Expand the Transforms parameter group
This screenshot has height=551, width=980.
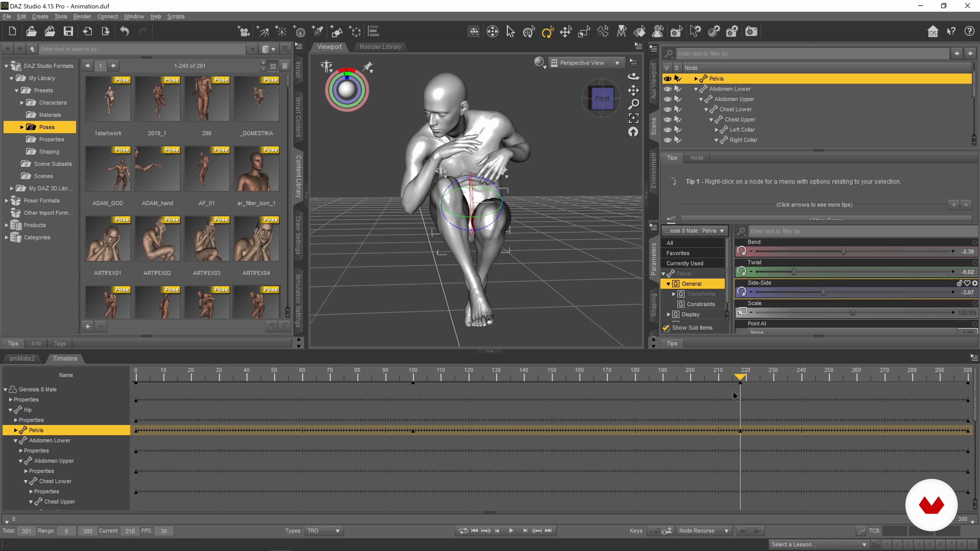(673, 294)
